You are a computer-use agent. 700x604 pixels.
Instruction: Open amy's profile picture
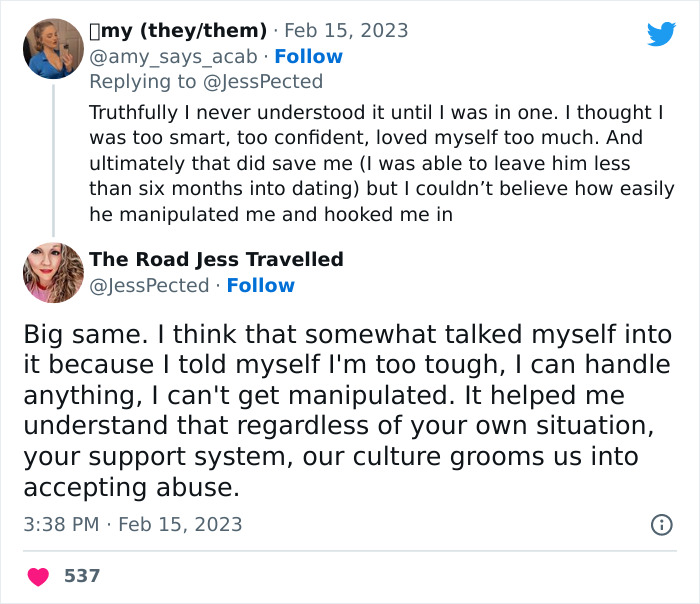(x=53, y=48)
